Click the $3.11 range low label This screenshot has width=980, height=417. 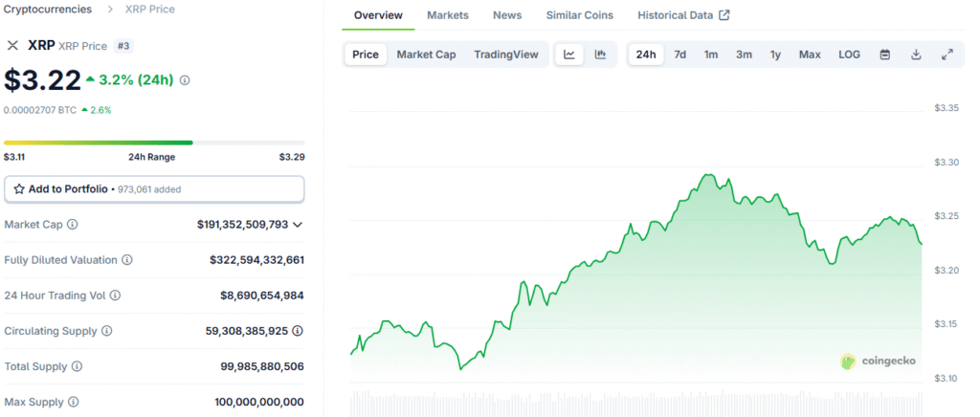tap(14, 157)
